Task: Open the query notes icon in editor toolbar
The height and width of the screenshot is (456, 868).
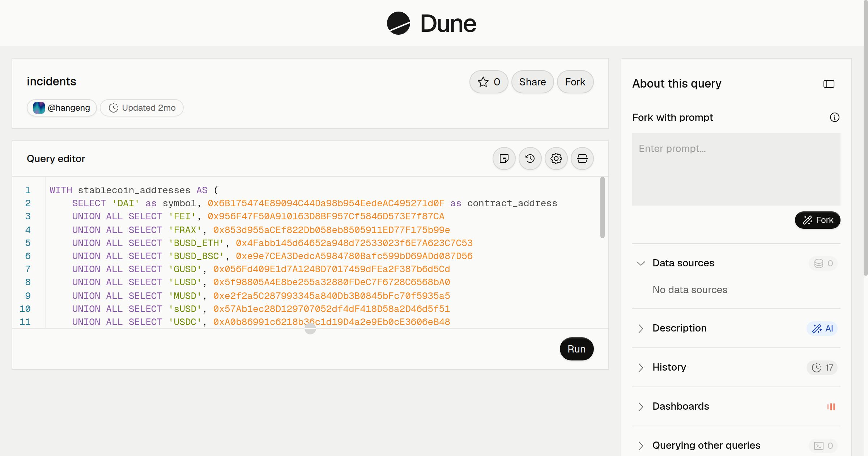Action: 504,159
